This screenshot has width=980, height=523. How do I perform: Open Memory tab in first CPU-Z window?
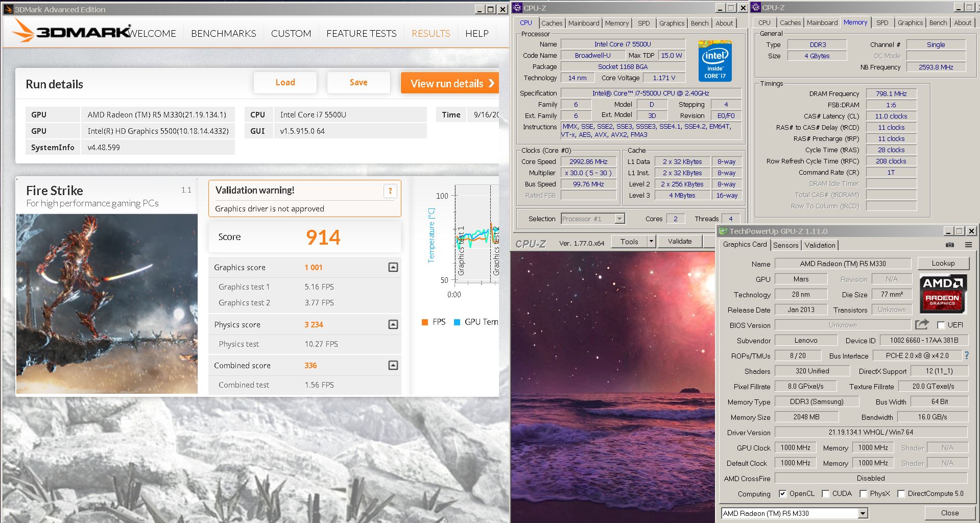coord(617,23)
